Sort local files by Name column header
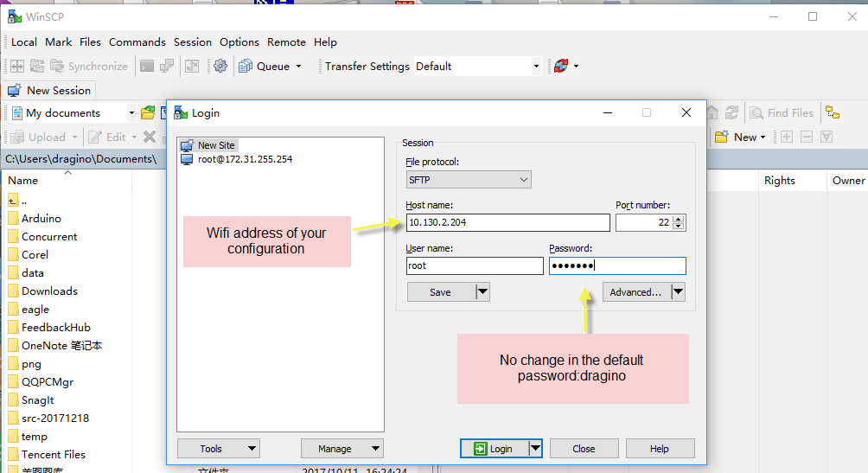 [x=67, y=181]
